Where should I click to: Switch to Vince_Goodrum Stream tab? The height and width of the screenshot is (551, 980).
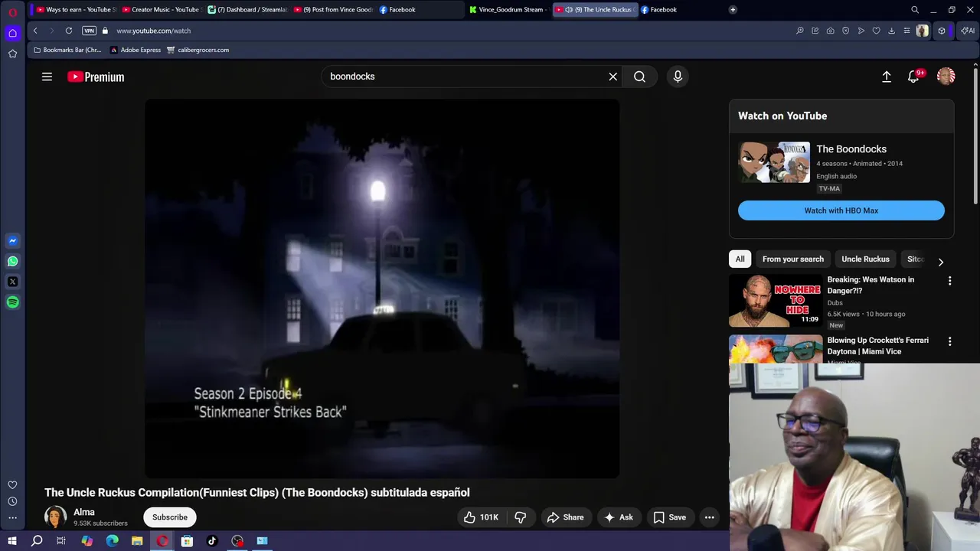[507, 10]
